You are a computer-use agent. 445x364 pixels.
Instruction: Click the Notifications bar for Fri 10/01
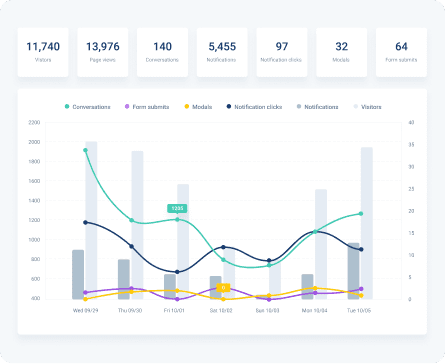pos(170,287)
